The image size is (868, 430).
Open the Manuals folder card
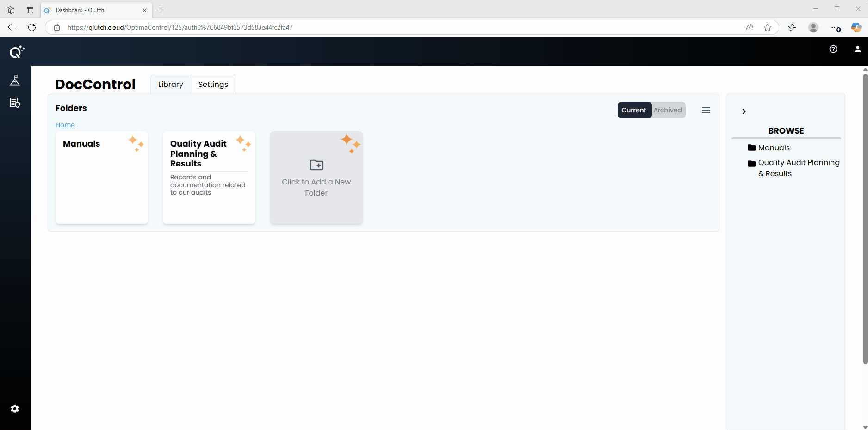(x=102, y=178)
